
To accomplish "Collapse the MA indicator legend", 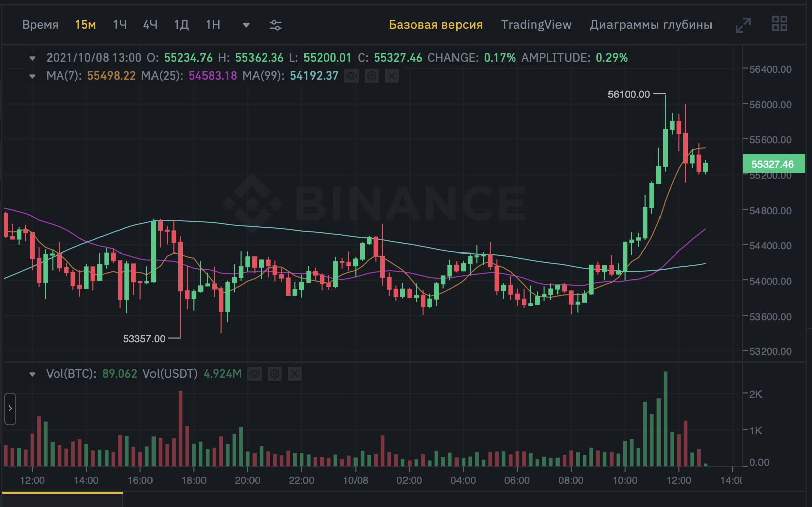I will (33, 76).
